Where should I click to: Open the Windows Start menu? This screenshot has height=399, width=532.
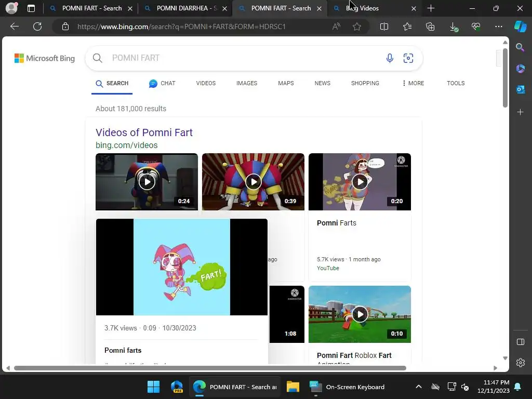153,387
